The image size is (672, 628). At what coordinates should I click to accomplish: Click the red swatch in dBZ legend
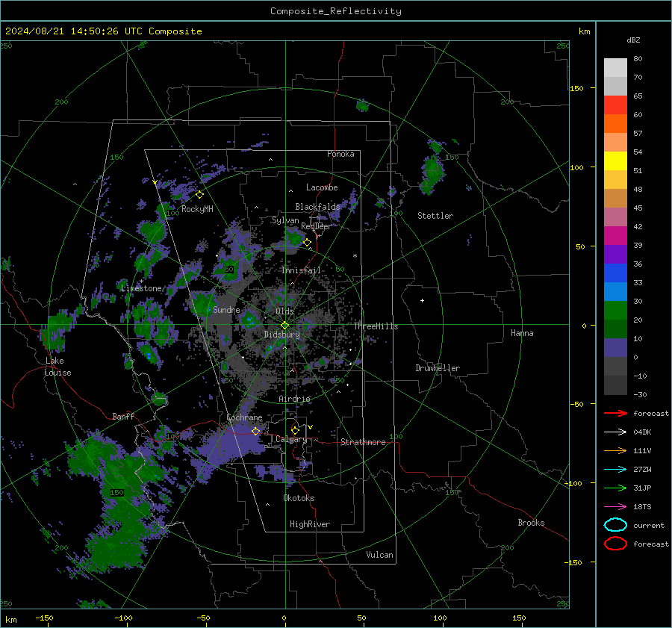(x=615, y=105)
